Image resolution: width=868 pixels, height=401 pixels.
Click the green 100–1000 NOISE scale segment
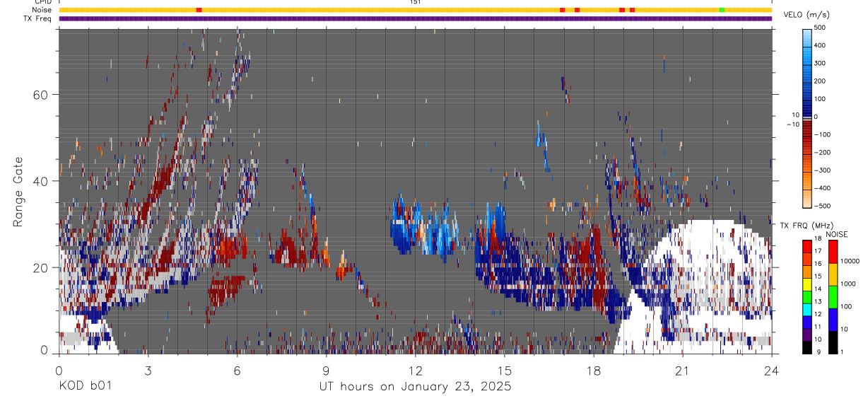(833, 297)
